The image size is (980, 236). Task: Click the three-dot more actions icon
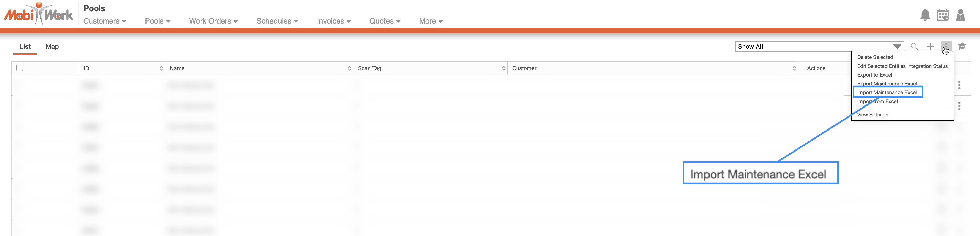point(946,46)
